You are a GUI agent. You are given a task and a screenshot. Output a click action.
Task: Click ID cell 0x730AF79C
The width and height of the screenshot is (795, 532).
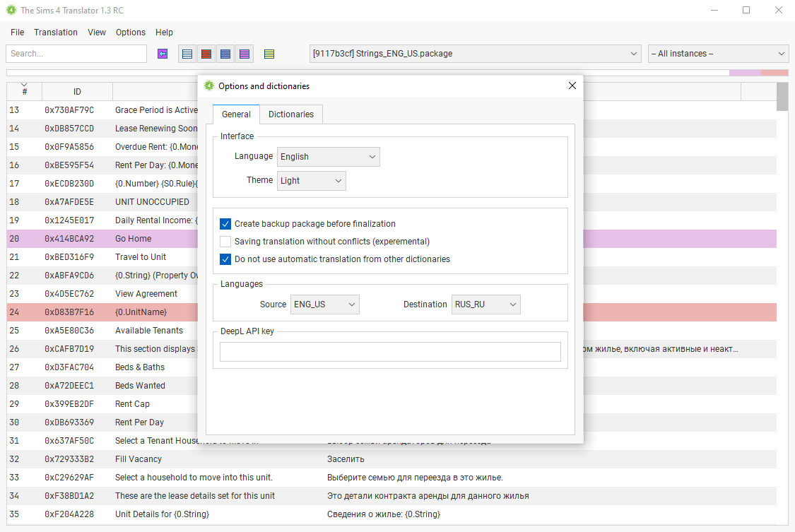tap(69, 110)
